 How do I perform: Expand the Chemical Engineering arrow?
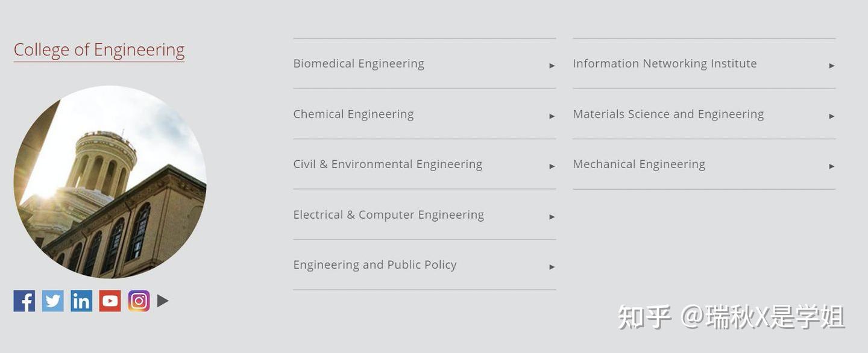click(x=552, y=116)
